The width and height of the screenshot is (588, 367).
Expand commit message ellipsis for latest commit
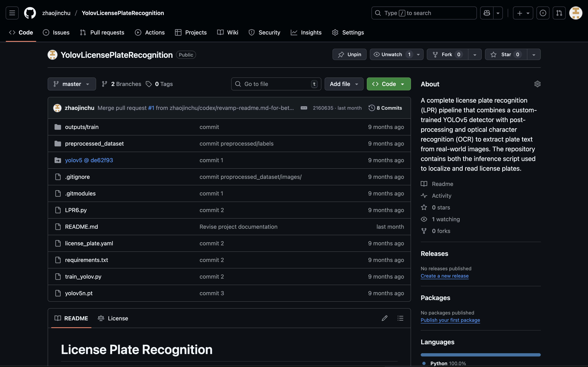pos(304,108)
